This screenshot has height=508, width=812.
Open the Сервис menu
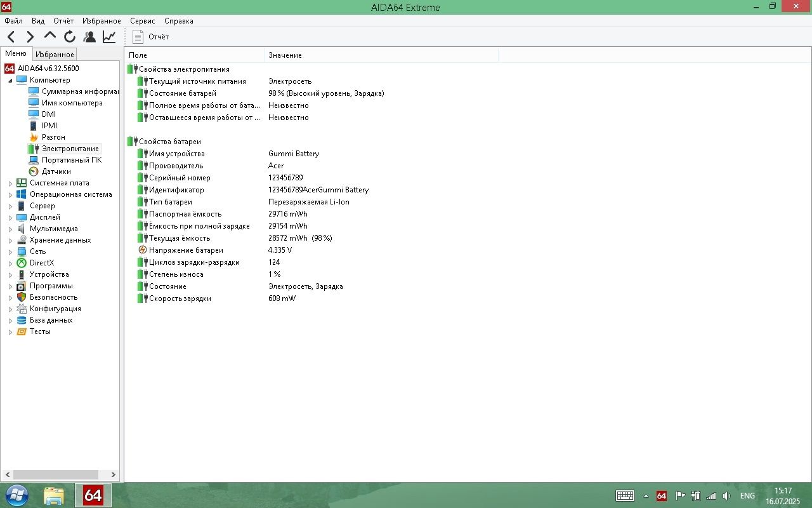pyautogui.click(x=143, y=21)
